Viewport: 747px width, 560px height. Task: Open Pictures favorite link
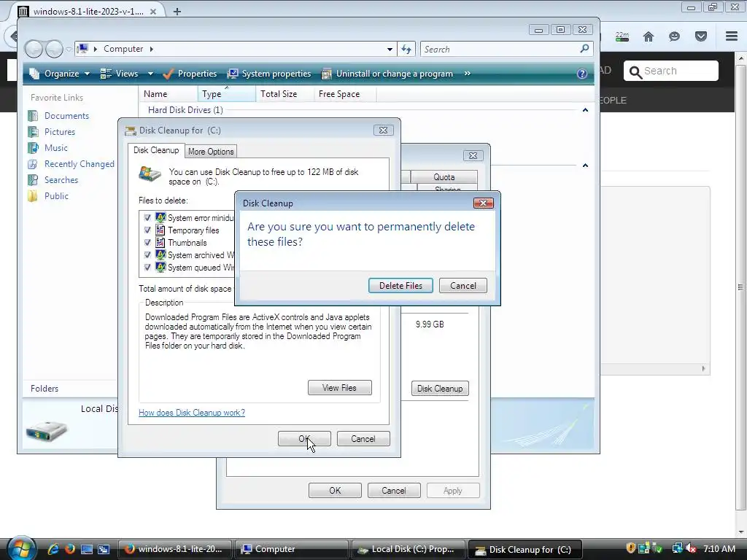point(60,132)
